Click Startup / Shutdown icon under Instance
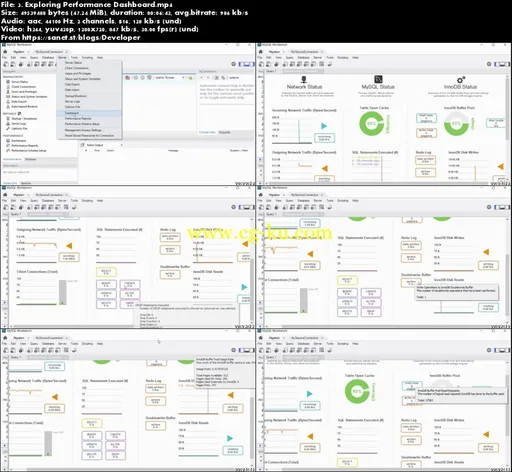 [x=8, y=119]
